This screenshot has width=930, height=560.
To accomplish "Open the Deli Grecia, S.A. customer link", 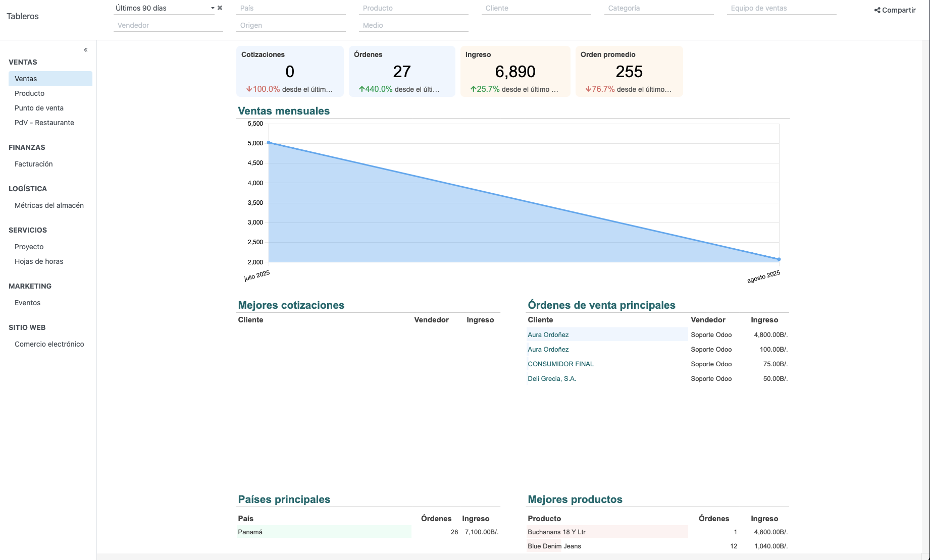I will [x=551, y=378].
